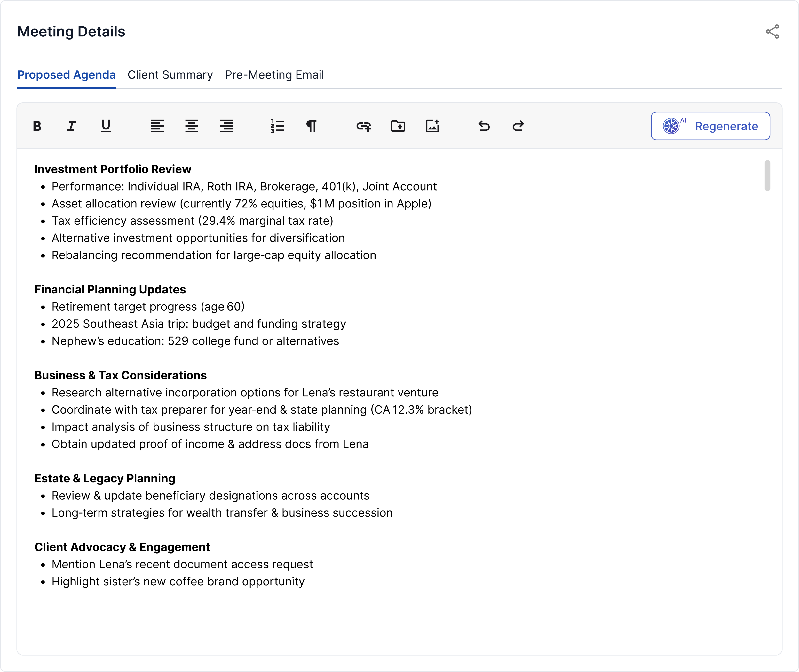Place cursor in Investment Portfolio Review heading
The height and width of the screenshot is (672, 799).
113,169
